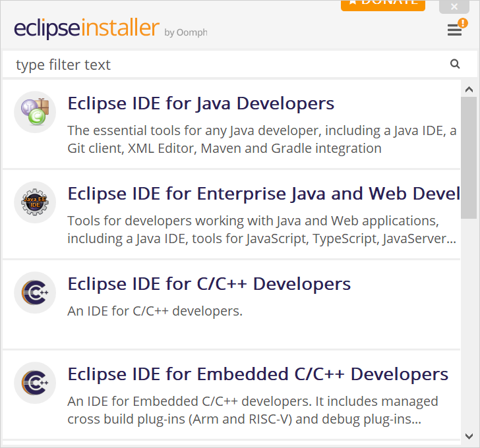The image size is (480, 448).
Task: Click the scrollbar down arrow
Action: pos(469,436)
